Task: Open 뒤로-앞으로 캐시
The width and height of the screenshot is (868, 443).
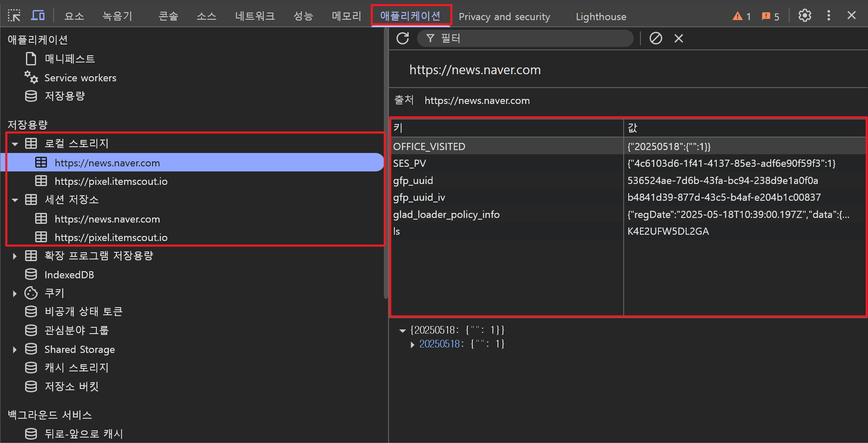Action: point(83,434)
